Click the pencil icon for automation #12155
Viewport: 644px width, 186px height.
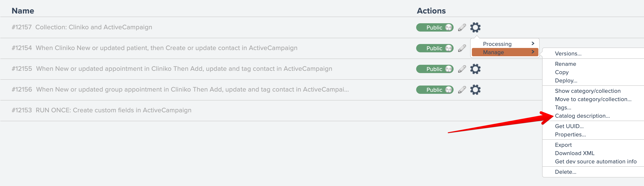click(462, 69)
